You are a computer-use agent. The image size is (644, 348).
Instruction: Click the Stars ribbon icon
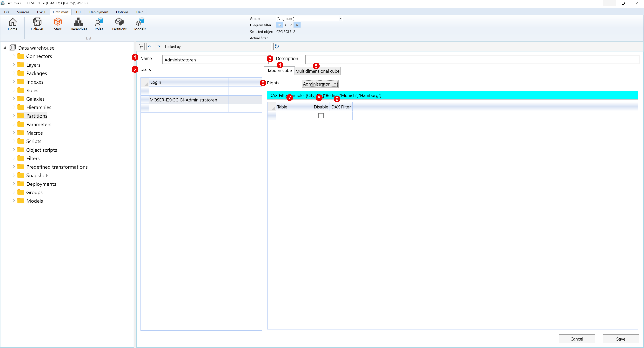[58, 24]
